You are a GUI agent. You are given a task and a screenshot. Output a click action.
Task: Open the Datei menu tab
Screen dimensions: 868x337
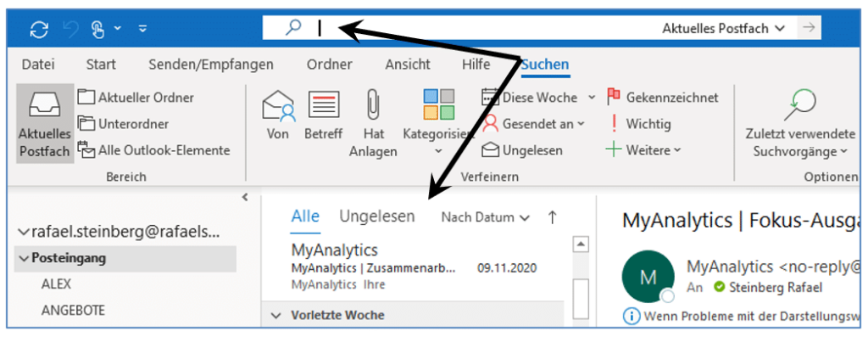(x=38, y=65)
